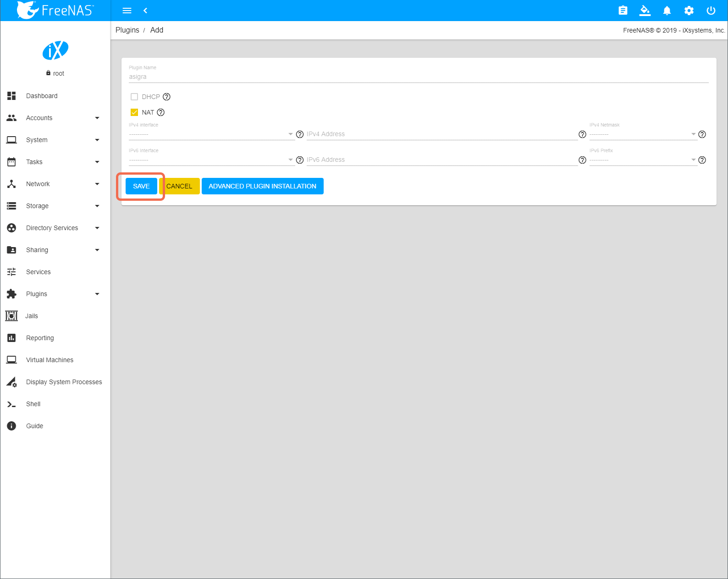Open Shell in sidebar
Screen dimensions: 728x579
55,404
